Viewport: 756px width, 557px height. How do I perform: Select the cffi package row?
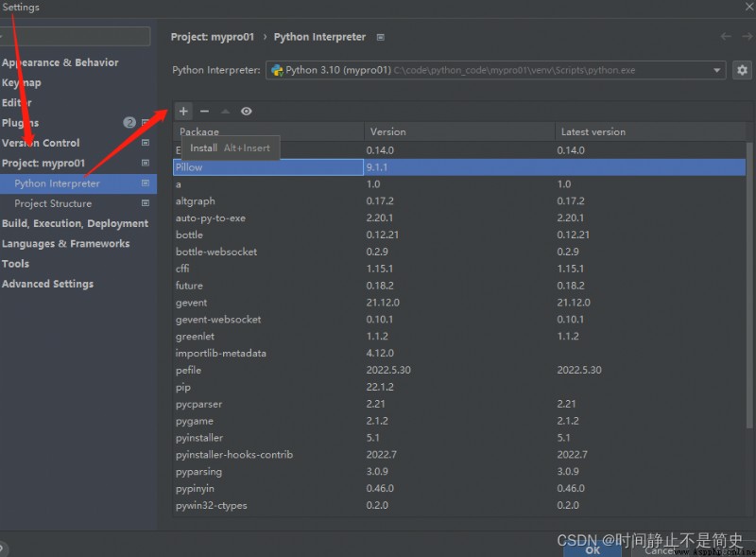pos(459,269)
